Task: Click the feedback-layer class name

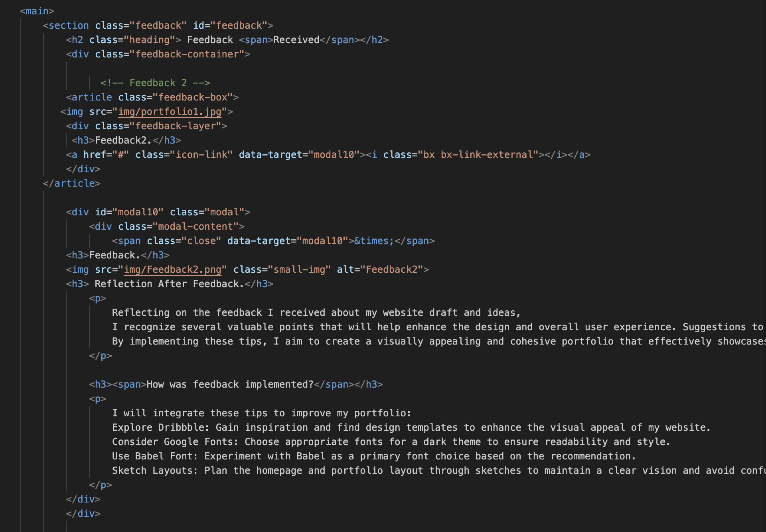Action: tap(176, 126)
